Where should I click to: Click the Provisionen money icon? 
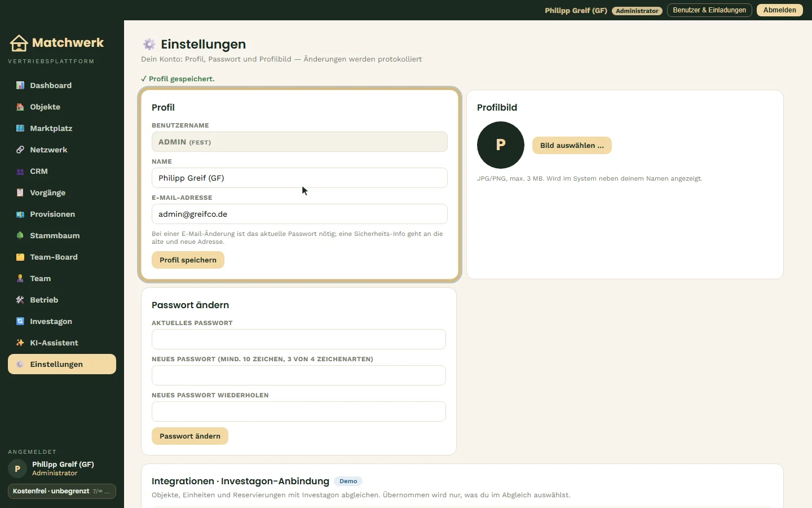20,214
